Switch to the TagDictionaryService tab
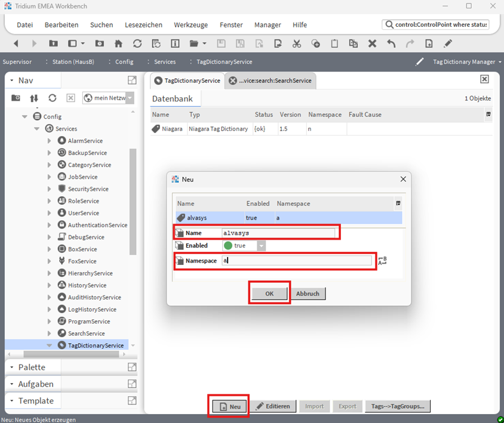Viewport: 504px width, 423px height. pyautogui.click(x=188, y=81)
